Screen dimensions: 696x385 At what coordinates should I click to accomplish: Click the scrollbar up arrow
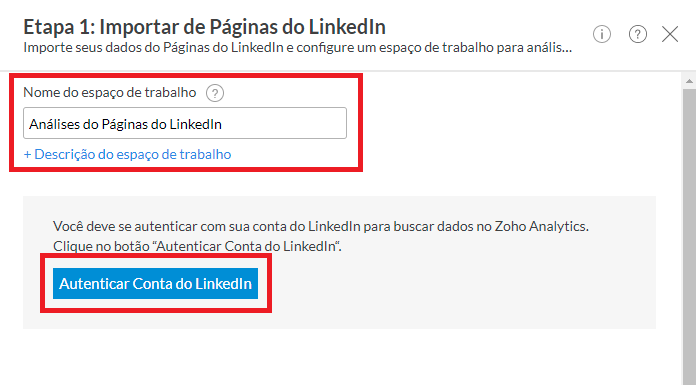(689, 81)
